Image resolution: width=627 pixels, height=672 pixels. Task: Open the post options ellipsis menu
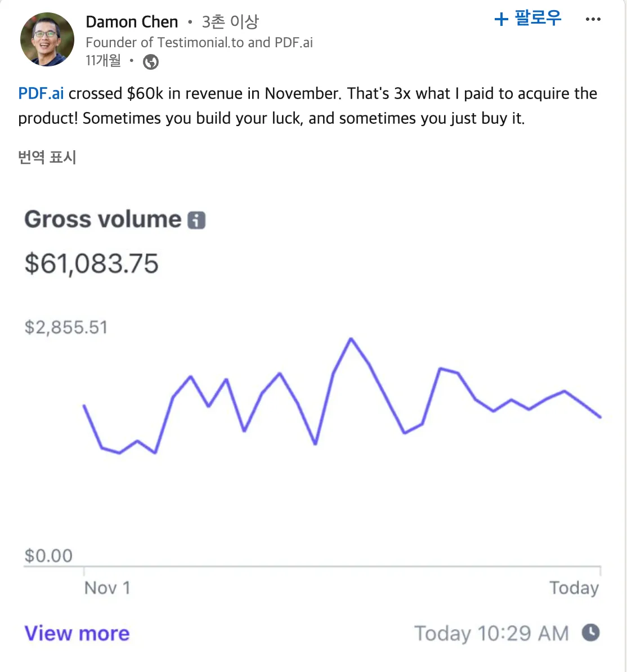pyautogui.click(x=593, y=19)
